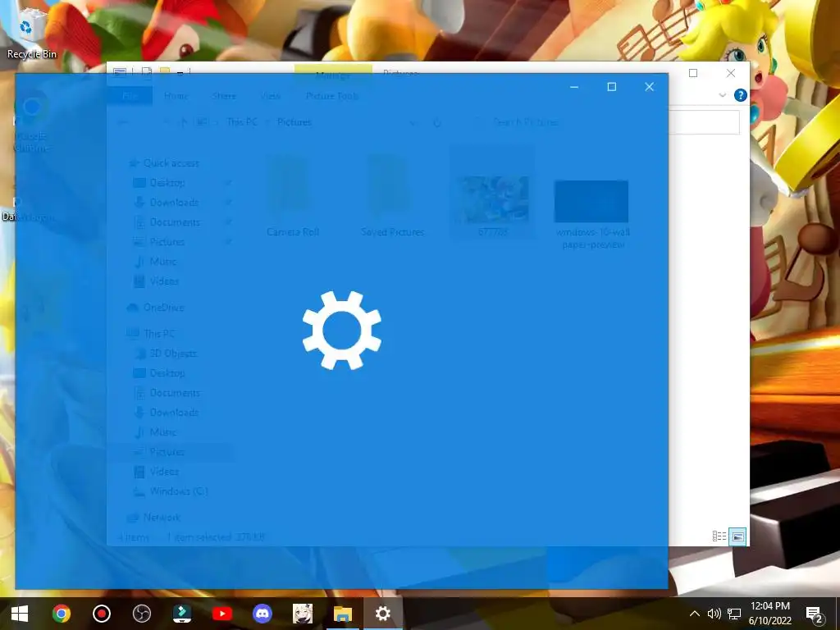Open Discord from the taskbar
The image size is (840, 630).
point(262,614)
